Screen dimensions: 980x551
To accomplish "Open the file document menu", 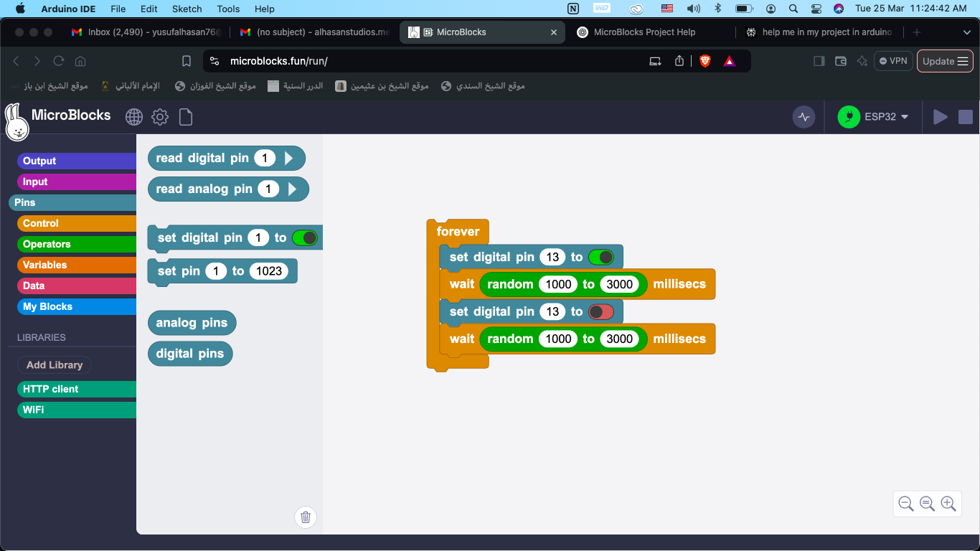I will click(x=186, y=117).
